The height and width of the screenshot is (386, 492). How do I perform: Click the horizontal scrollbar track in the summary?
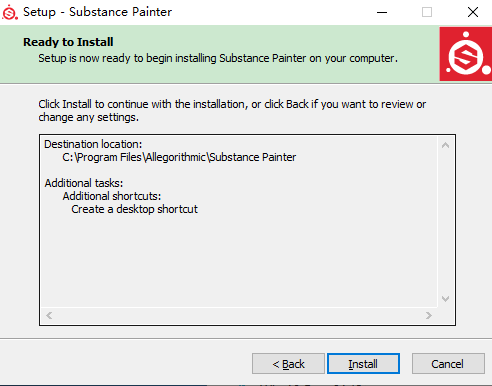pos(239,315)
